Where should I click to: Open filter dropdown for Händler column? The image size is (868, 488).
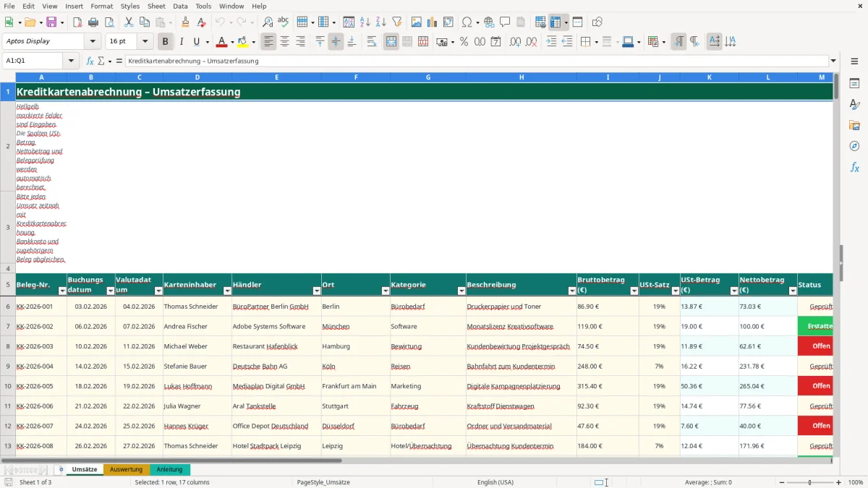tap(316, 291)
